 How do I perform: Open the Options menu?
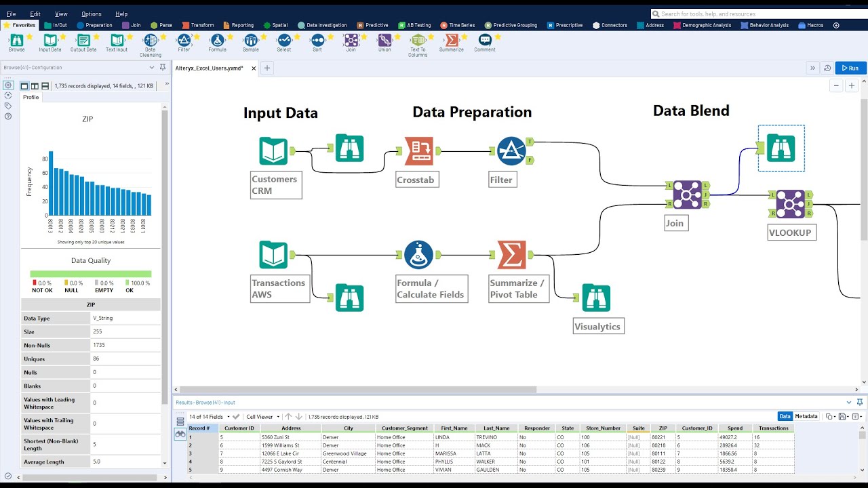[93, 14]
